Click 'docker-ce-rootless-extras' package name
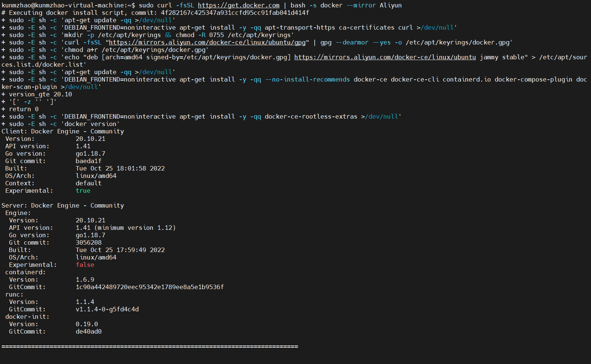This screenshot has height=364, width=591. [311, 116]
